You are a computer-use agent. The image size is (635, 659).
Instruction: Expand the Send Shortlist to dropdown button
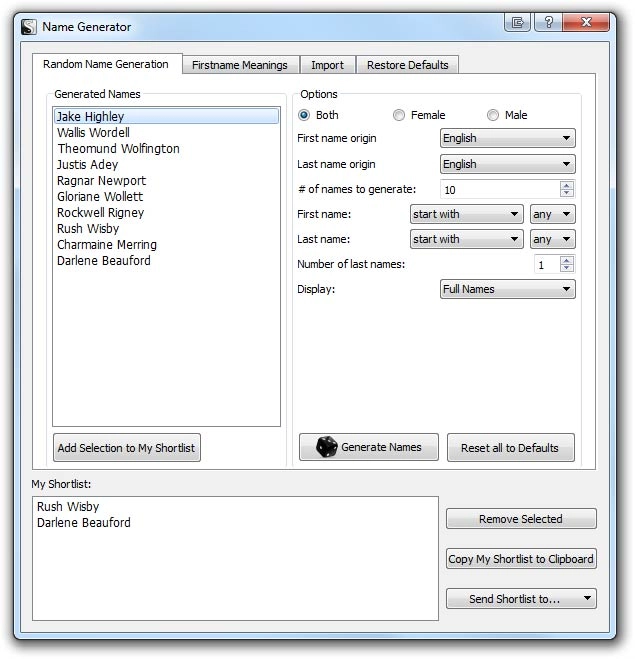click(521, 598)
